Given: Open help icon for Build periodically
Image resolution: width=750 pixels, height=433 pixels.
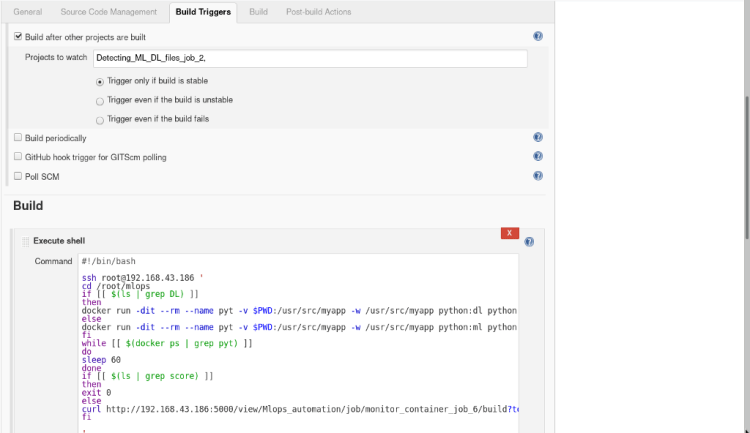Looking at the screenshot, I should pos(538,137).
